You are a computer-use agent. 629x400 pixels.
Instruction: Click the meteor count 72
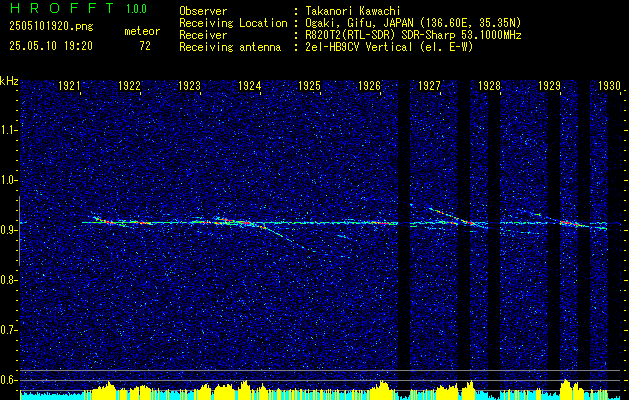[145, 46]
